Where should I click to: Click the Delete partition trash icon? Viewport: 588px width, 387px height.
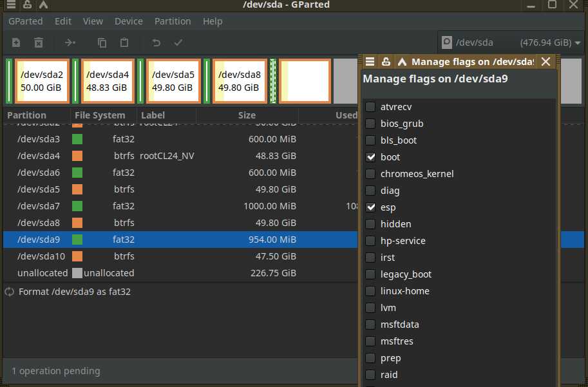click(39, 42)
